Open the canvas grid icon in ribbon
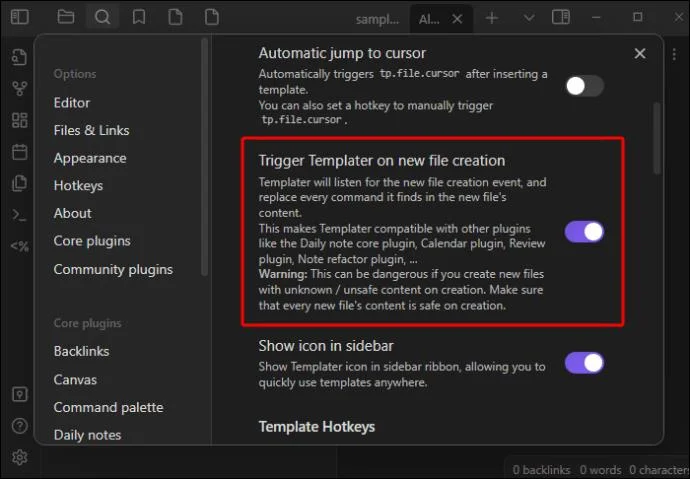This screenshot has width=690, height=479. 19,120
